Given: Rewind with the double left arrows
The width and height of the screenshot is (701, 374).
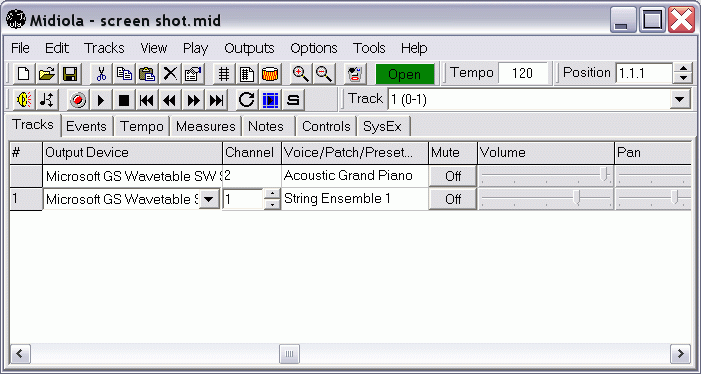Looking at the screenshot, I should pyautogui.click(x=170, y=100).
